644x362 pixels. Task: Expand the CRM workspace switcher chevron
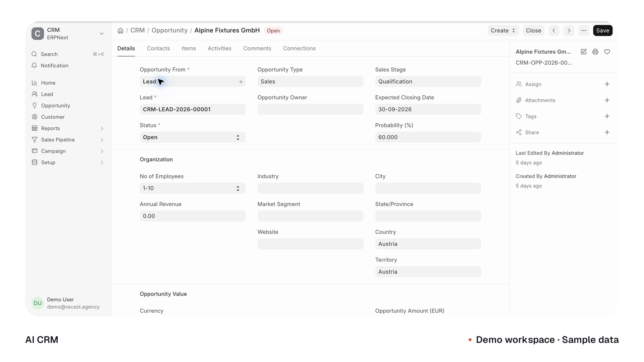point(102,34)
